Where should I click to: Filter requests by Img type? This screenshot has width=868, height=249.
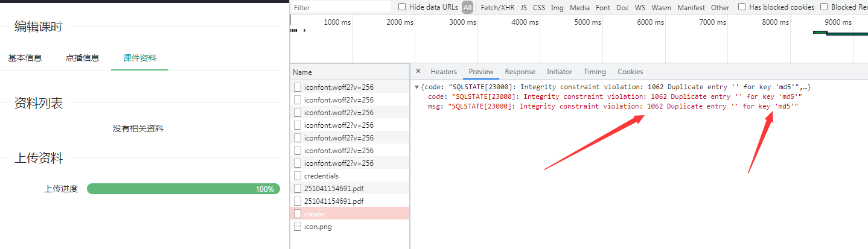coord(557,8)
